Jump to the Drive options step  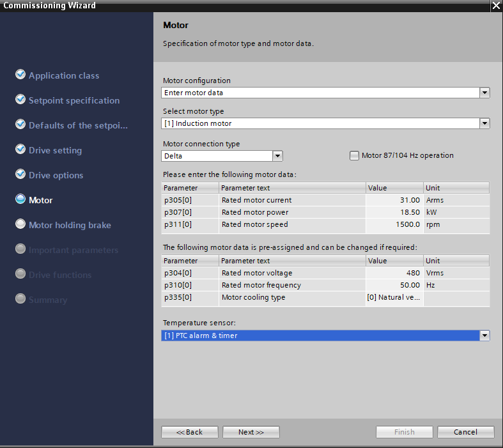pos(56,175)
